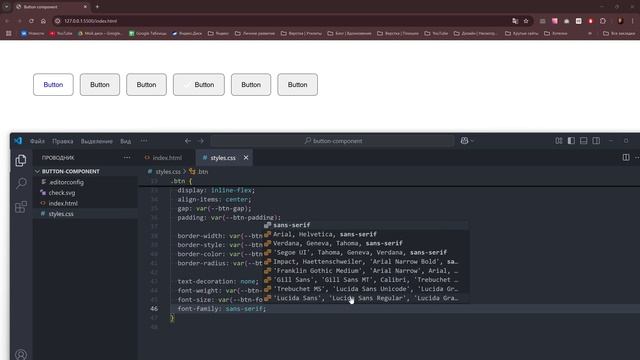Go forward using VS Code navigation arrow
The image size is (640, 360).
click(200, 141)
